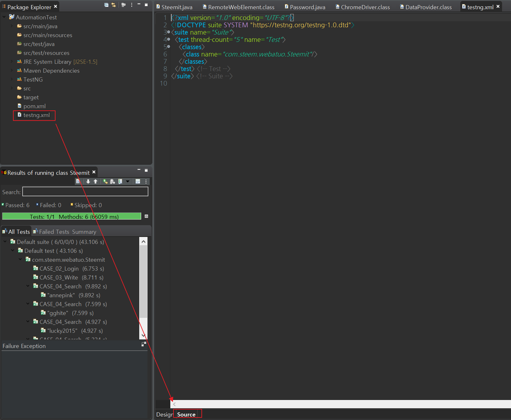This screenshot has width=511, height=420.
Task: Open TestNG results view menu (three dots)
Action: [x=146, y=181]
